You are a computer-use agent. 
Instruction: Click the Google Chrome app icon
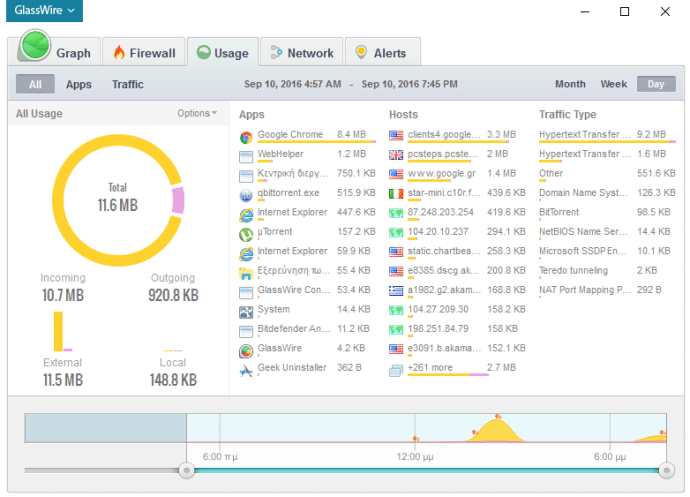click(246, 137)
